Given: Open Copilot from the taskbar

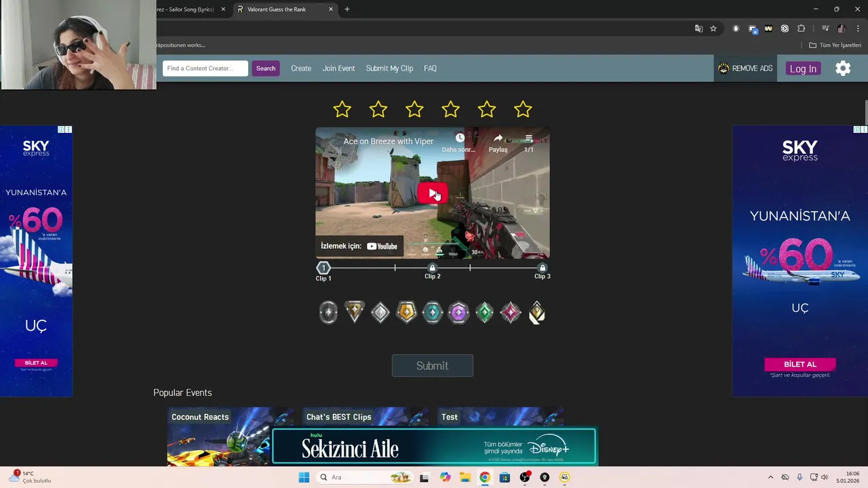Looking at the screenshot, I should coord(445,477).
